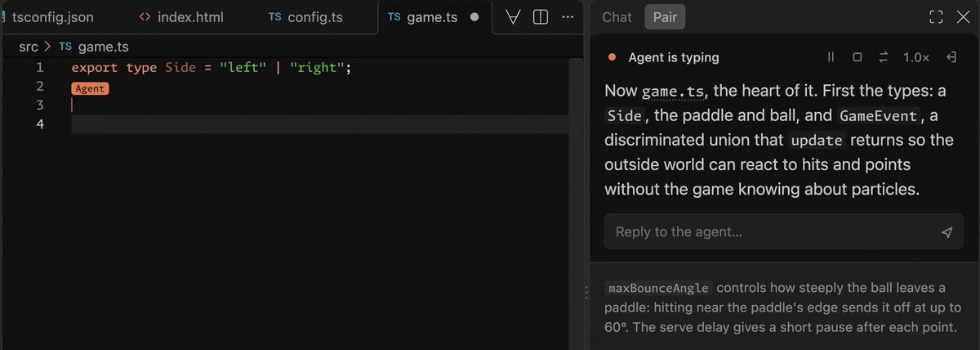Switch to the index.html tab

(x=181, y=17)
